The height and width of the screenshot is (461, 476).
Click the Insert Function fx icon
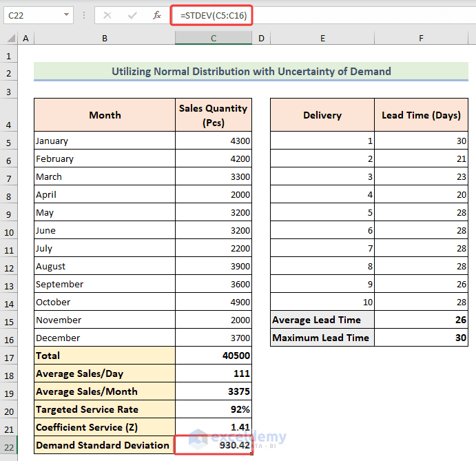point(156,15)
